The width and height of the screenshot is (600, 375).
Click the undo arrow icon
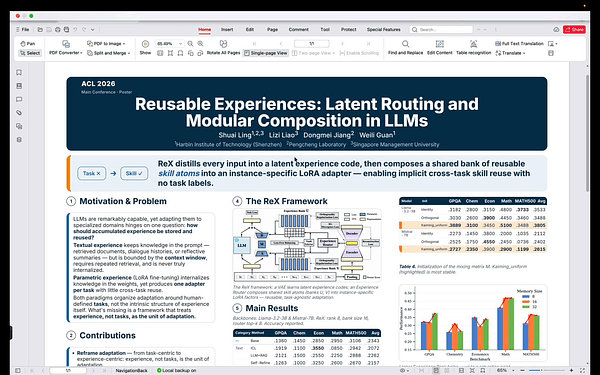pyautogui.click(x=75, y=29)
